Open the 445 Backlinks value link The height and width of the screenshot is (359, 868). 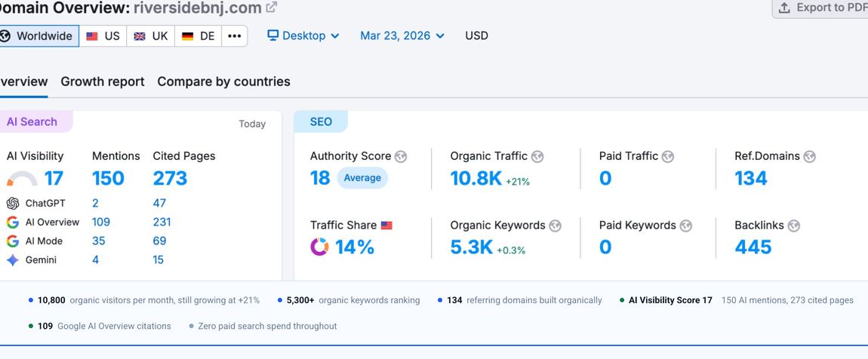pos(753,247)
